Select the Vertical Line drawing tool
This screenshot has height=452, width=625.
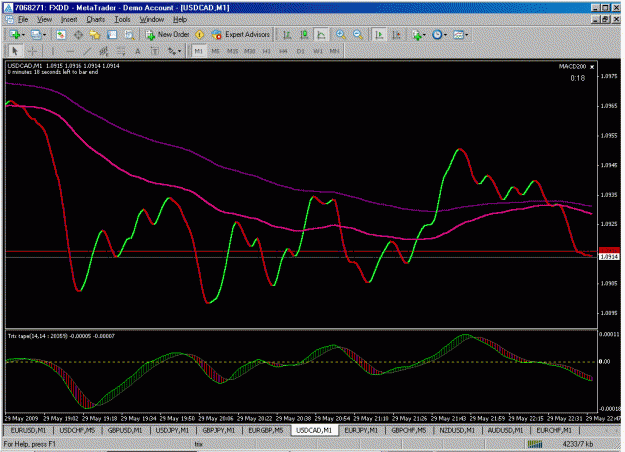pyautogui.click(x=52, y=51)
